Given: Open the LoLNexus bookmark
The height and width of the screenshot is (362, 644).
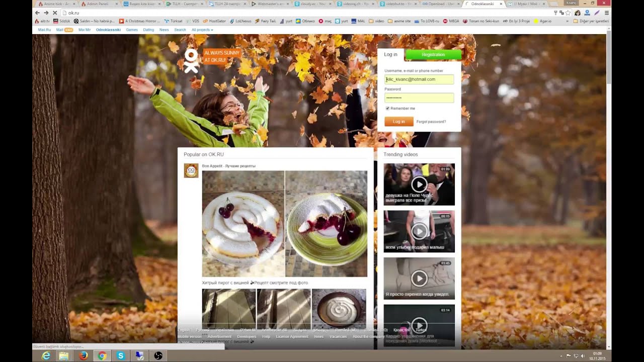Looking at the screenshot, I should coord(240,21).
